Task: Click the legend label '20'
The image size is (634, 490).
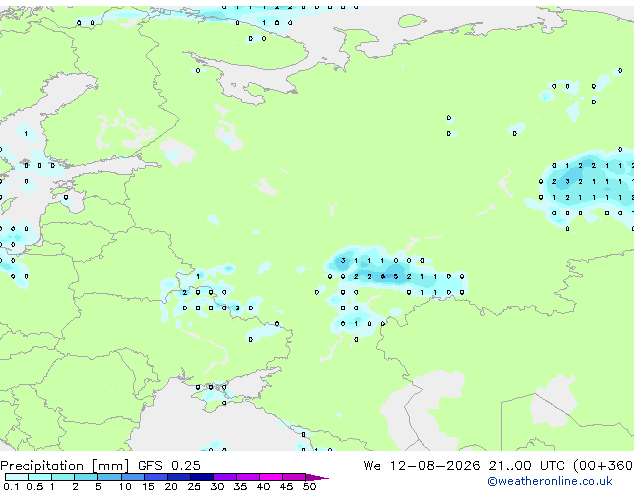Action: click(x=171, y=486)
